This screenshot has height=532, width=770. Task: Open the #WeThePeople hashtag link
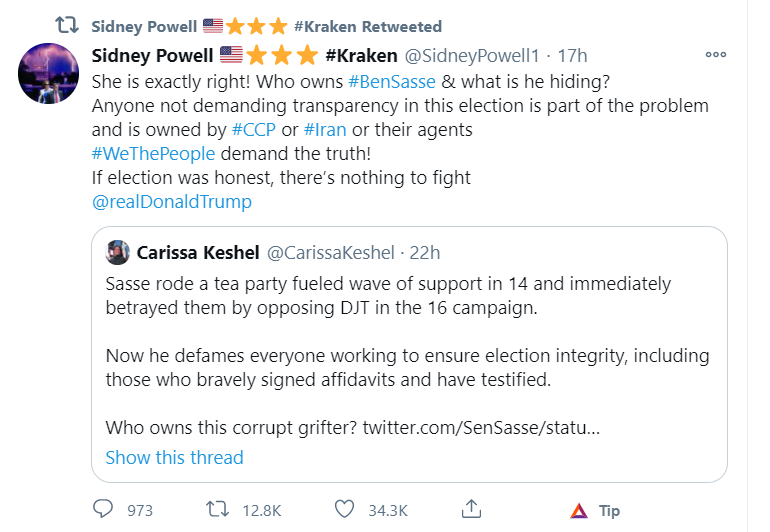click(x=151, y=154)
